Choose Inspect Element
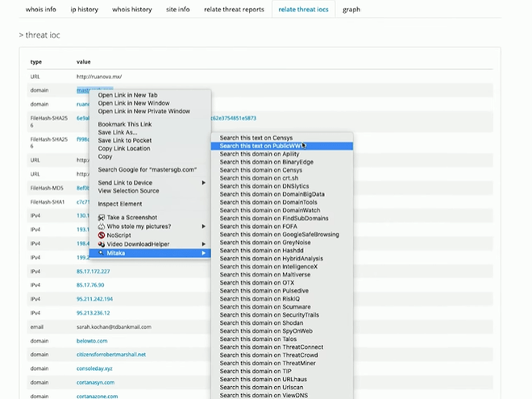This screenshot has height=399, width=532. point(120,204)
